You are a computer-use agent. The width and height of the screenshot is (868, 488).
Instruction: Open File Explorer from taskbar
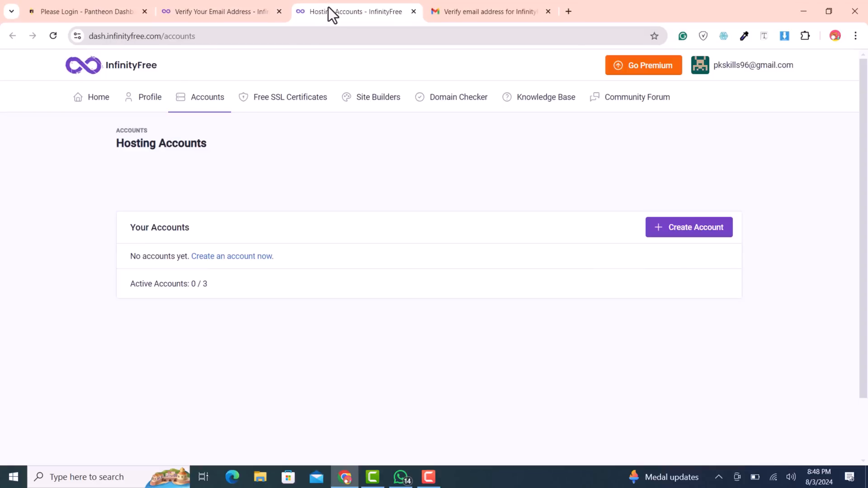click(260, 477)
